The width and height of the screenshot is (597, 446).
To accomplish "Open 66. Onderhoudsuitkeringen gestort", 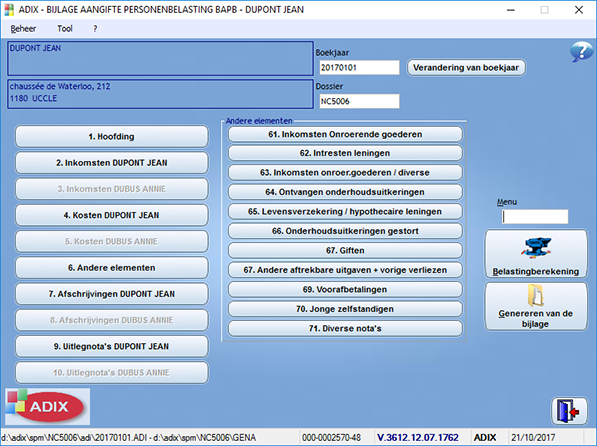I will tap(345, 231).
